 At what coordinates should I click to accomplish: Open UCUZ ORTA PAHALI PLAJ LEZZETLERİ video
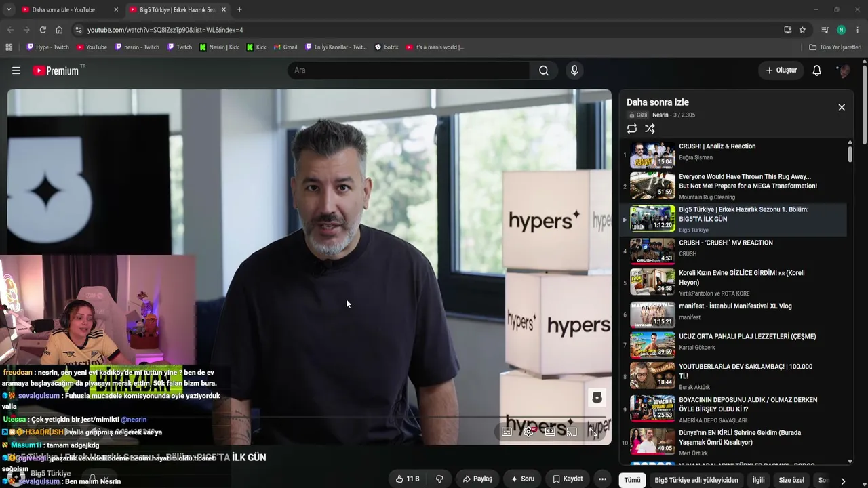point(733,345)
